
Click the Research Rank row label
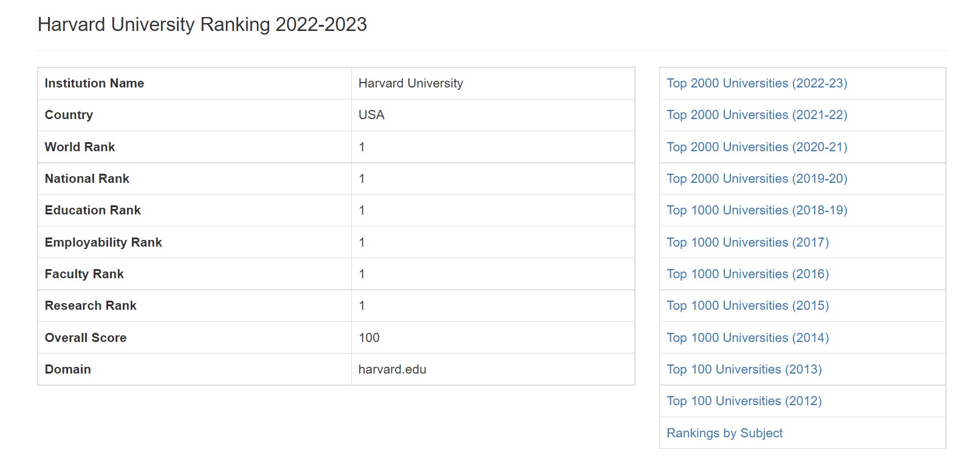click(x=91, y=306)
